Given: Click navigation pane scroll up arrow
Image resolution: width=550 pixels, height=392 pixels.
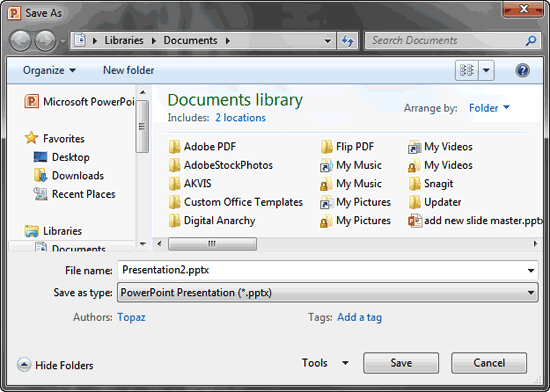Looking at the screenshot, I should 142,92.
